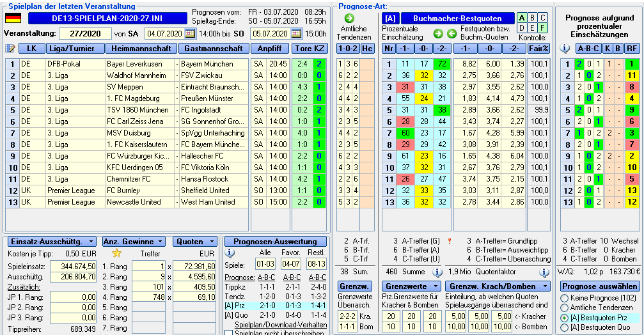The width and height of the screenshot is (644, 335).
Task: Click Veranstaltung field 27/2020
Action: (x=85, y=34)
